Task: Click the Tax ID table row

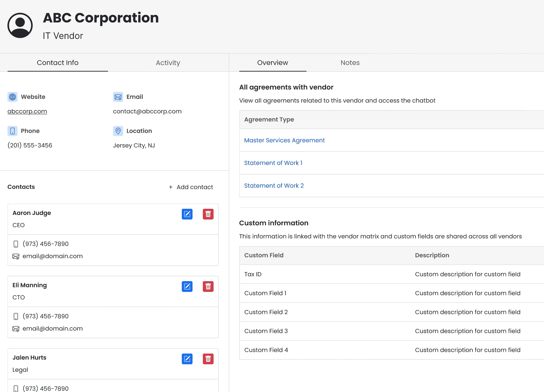Action: point(391,274)
